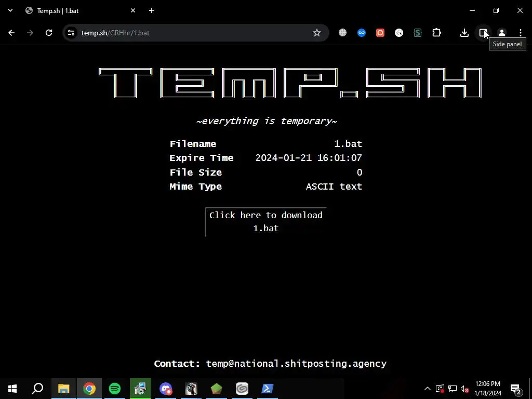The width and height of the screenshot is (532, 399).
Task: Click the TEMP.SH logo heading
Action: [x=290, y=83]
